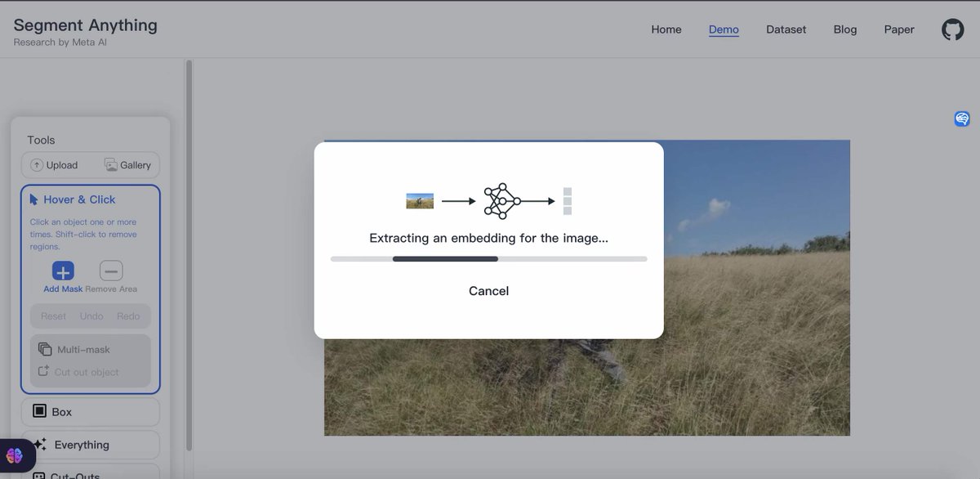Open the Demo tab
Image resolution: width=980 pixels, height=479 pixels.
pyautogui.click(x=724, y=29)
